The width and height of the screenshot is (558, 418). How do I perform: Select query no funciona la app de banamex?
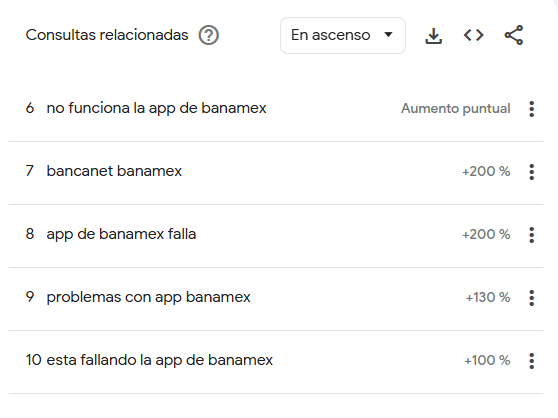tap(156, 108)
